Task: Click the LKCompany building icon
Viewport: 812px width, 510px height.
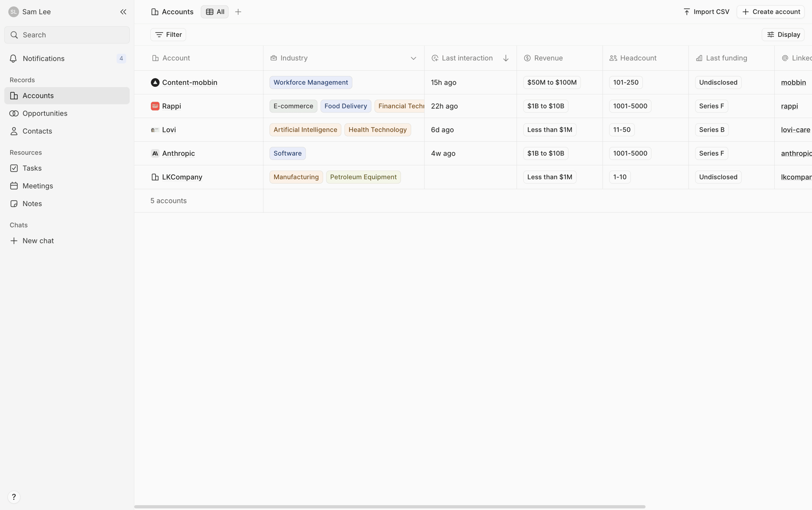Action: click(155, 177)
